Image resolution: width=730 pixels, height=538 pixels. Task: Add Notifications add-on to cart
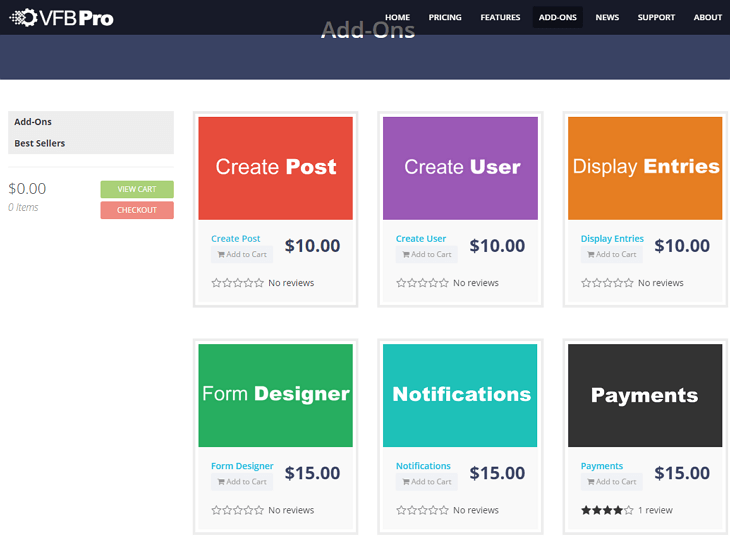426,482
